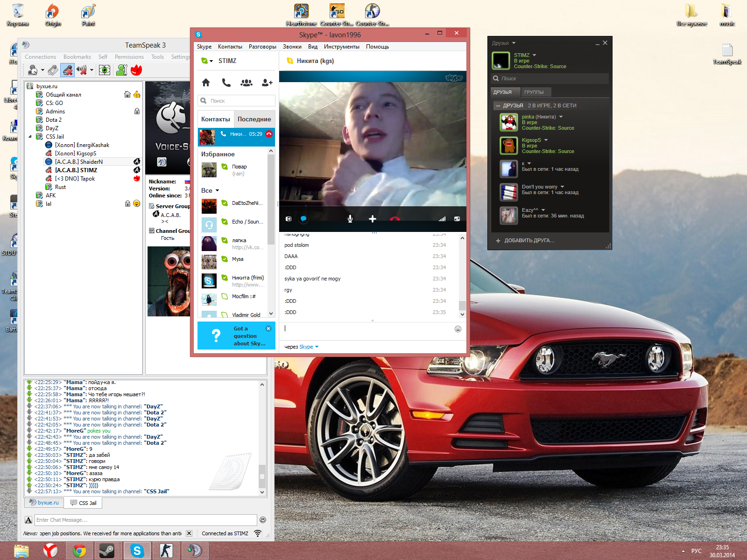Open TeamSpeak chat emoticon picker

pyautogui.click(x=263, y=520)
